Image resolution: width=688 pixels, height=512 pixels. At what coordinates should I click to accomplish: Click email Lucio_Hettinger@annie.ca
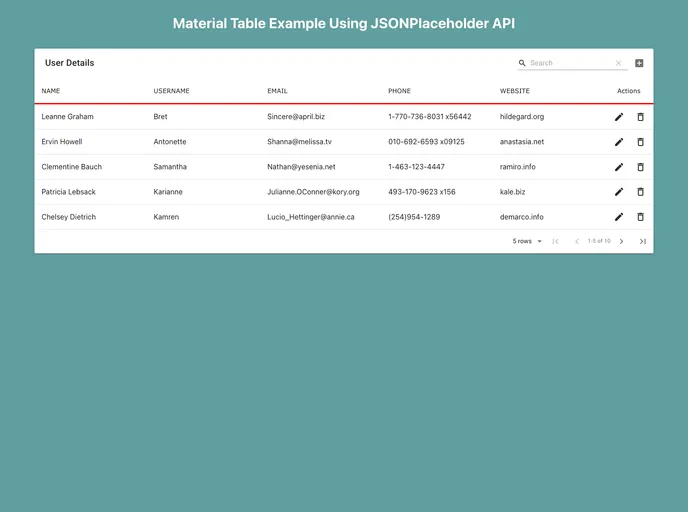(311, 217)
